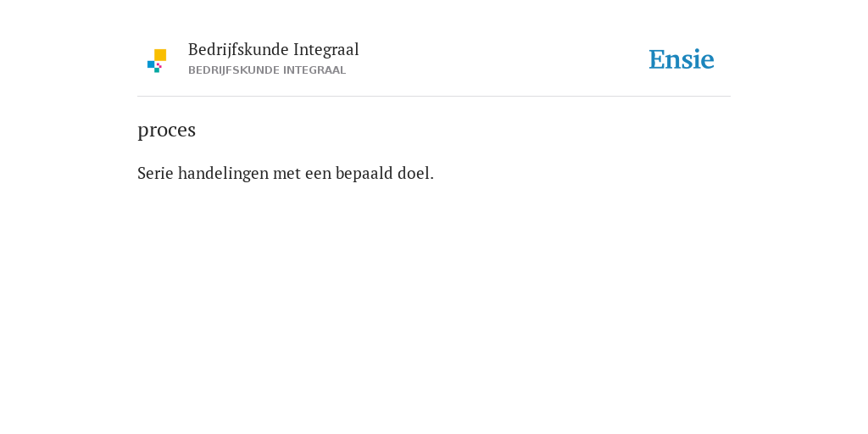Open the Ensie home logo
The image size is (868, 434).
click(682, 59)
